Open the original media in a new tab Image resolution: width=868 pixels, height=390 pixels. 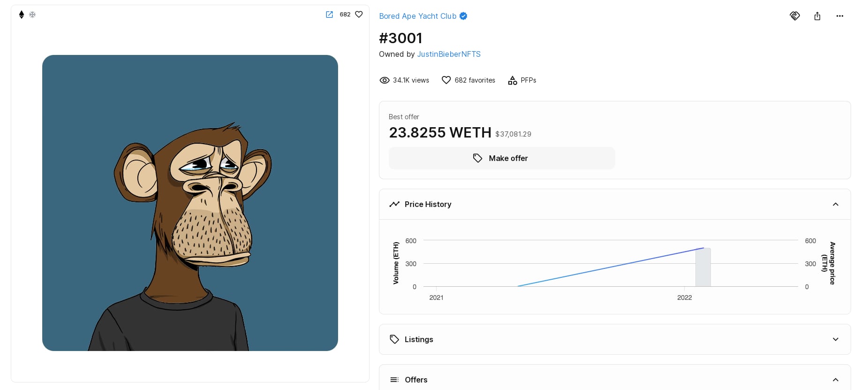(329, 15)
